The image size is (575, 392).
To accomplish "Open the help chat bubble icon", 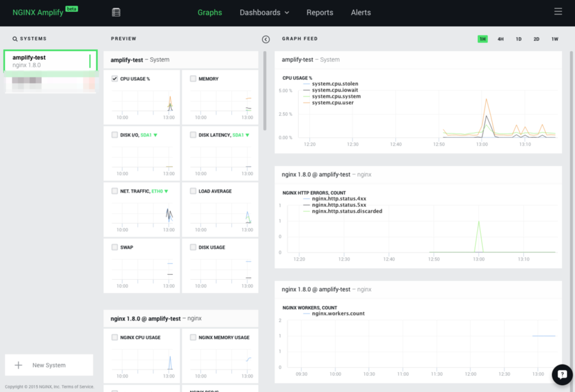I will [562, 375].
